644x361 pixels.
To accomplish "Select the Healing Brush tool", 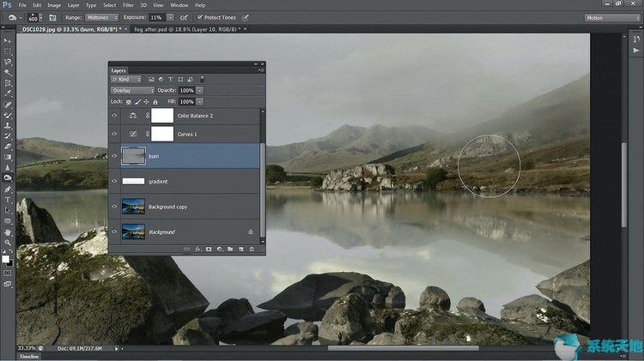I will pyautogui.click(x=8, y=105).
